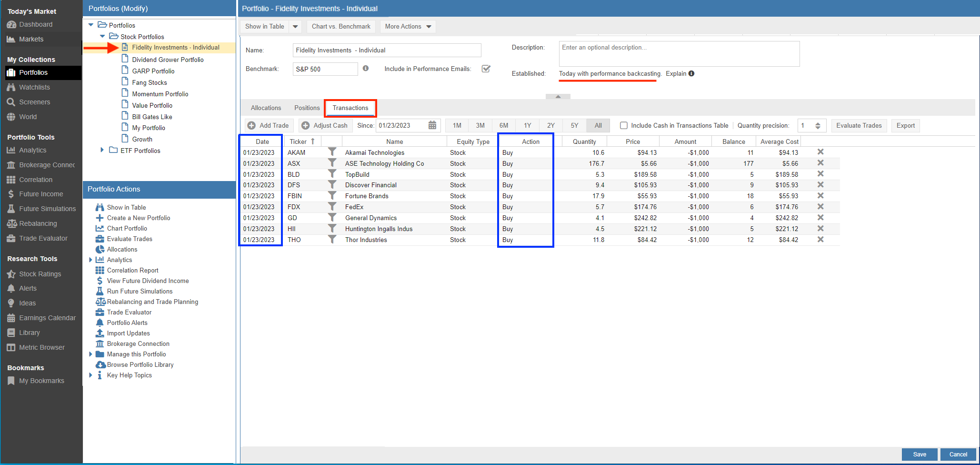Image resolution: width=980 pixels, height=465 pixels.
Task: Select Dividend Grower Portfolio in tree
Action: [x=168, y=60]
